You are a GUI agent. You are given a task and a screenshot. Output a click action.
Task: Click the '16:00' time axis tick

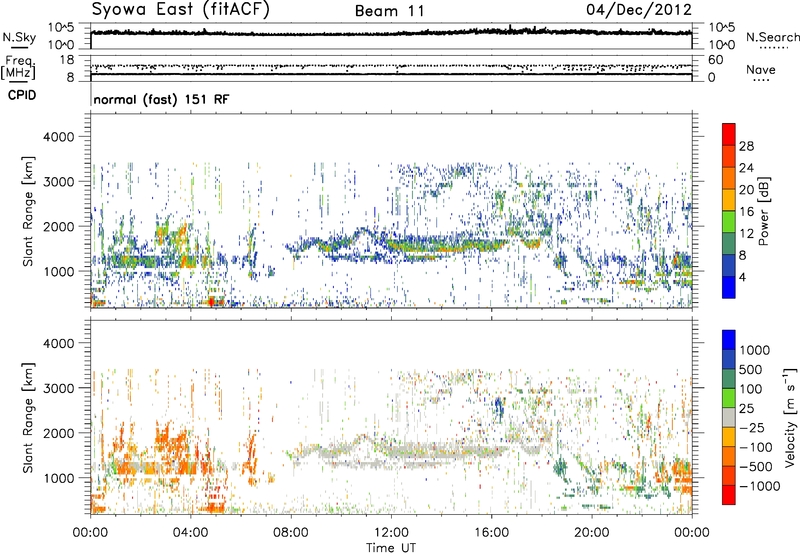coord(492,533)
